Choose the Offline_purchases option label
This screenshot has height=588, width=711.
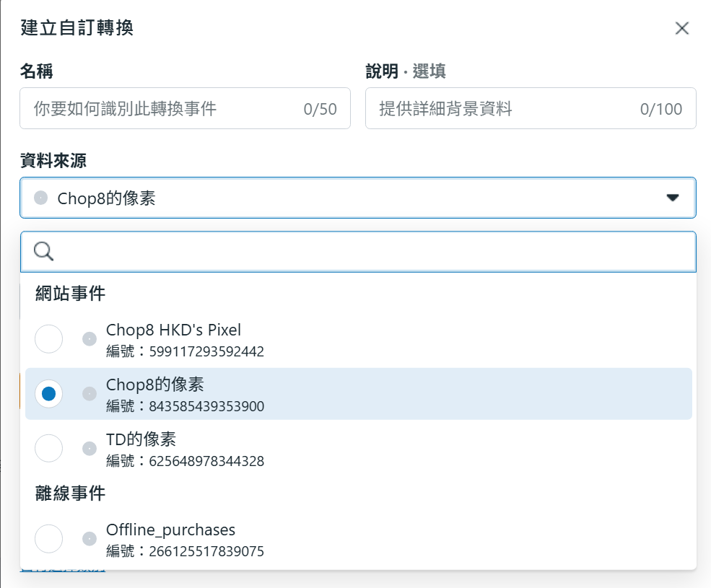click(170, 530)
